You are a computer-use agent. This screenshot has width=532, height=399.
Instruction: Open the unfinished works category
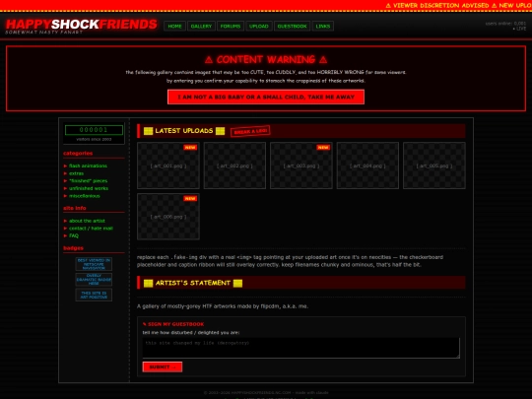(x=89, y=188)
